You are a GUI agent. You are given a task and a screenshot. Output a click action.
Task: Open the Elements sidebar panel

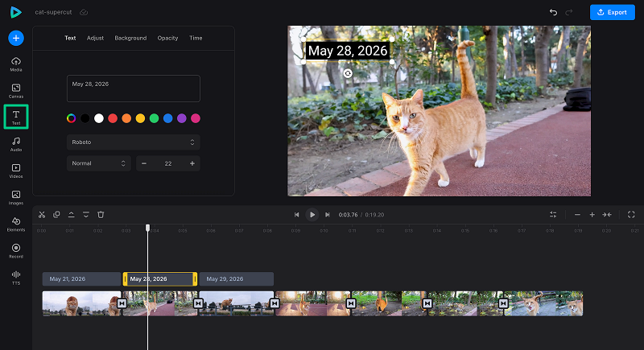tap(16, 224)
